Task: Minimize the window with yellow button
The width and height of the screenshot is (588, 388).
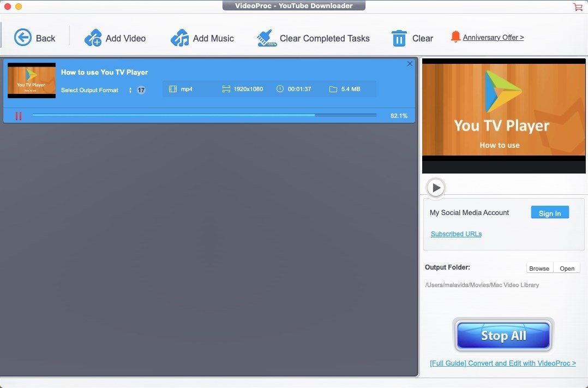Action: coord(19,7)
